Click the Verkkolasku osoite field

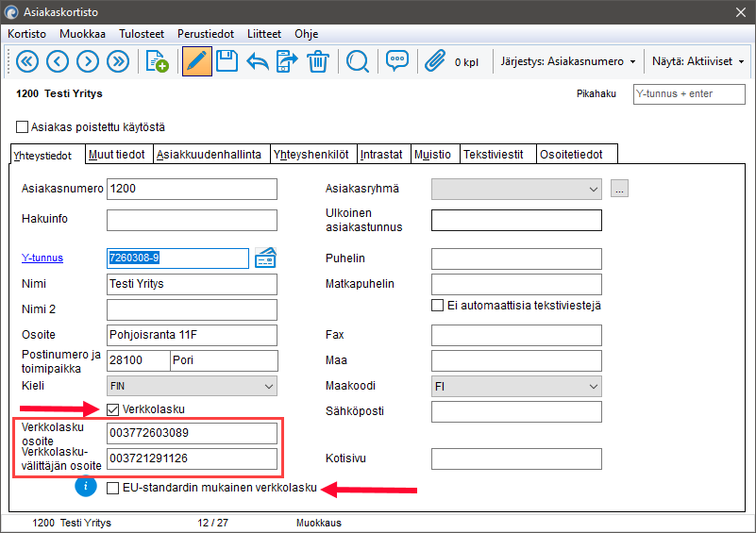(192, 433)
